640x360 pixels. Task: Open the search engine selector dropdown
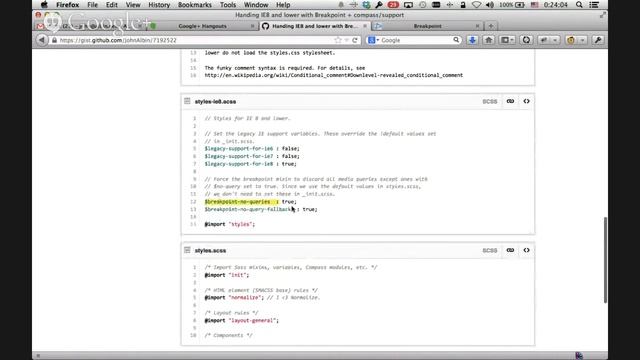[373, 40]
